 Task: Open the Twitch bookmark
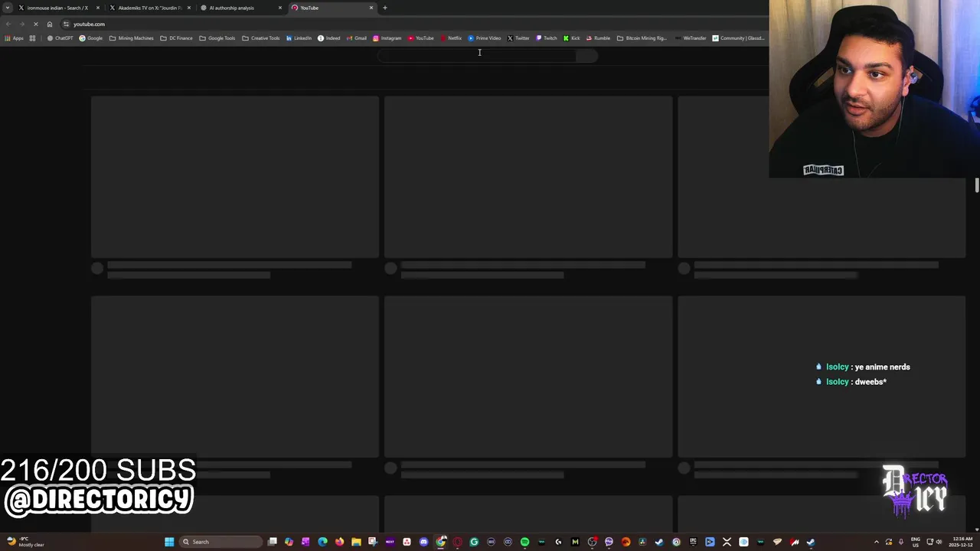(x=546, y=38)
